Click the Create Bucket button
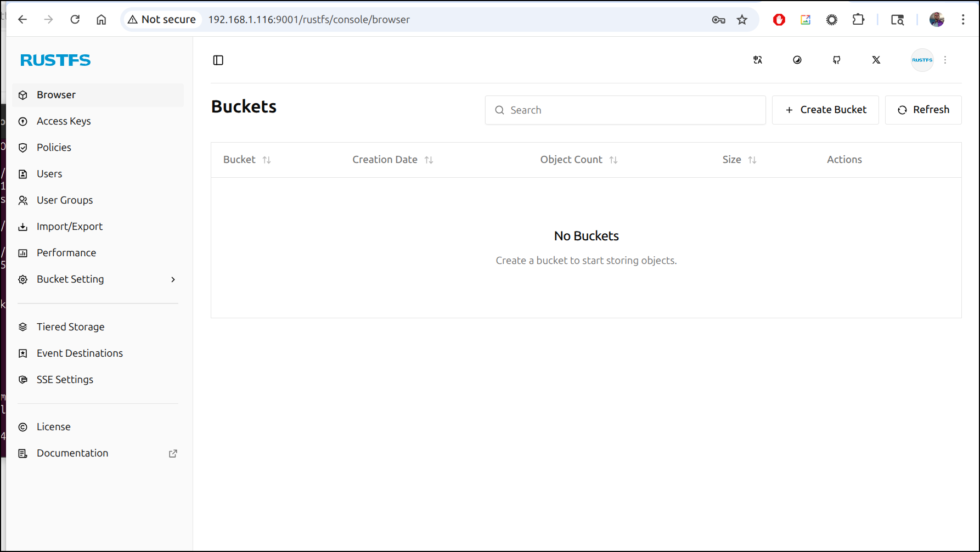 (x=825, y=110)
